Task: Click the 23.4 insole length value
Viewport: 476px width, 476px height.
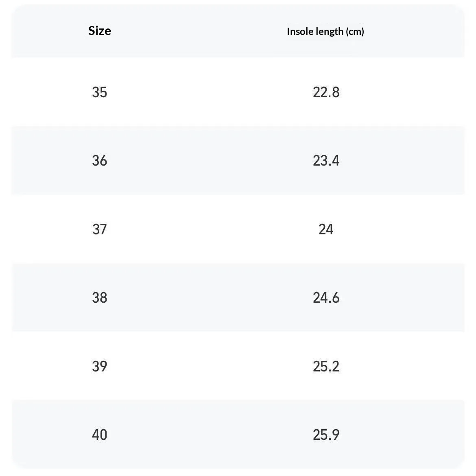Action: tap(326, 160)
